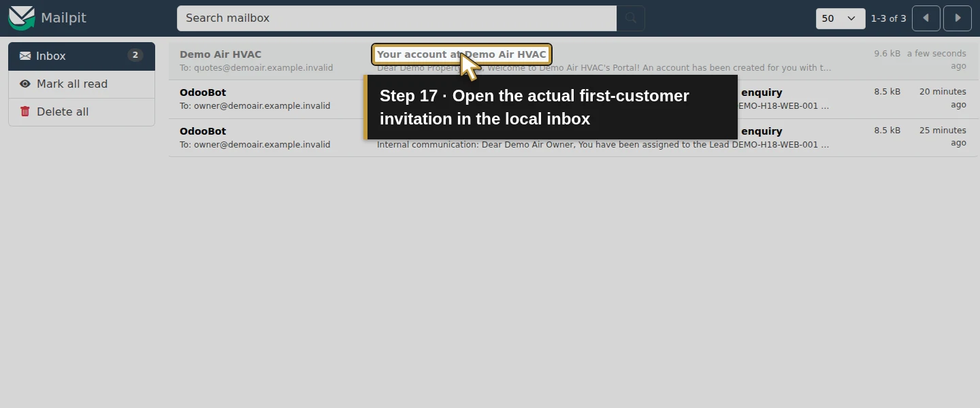Click the '1-3 of 3' pagination text
This screenshot has width=980, height=408.
888,18
